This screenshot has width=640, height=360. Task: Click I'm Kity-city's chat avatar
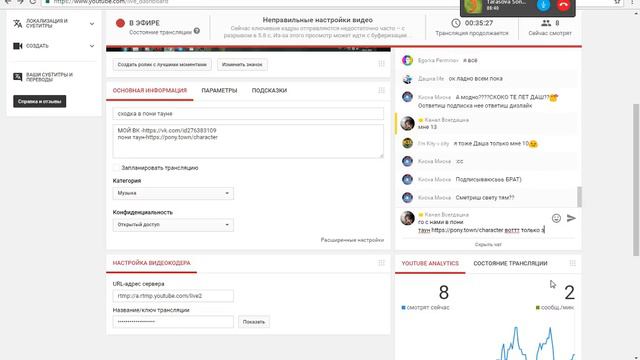pos(407,143)
